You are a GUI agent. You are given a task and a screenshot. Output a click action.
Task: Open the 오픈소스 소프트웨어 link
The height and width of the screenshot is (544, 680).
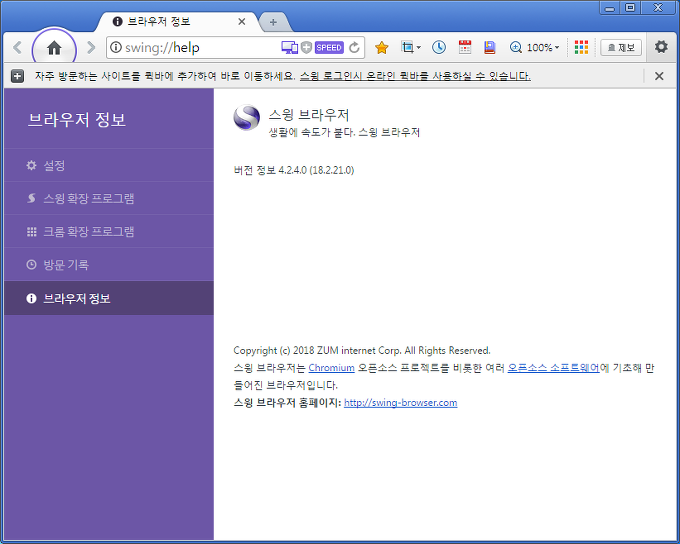pyautogui.click(x=553, y=368)
